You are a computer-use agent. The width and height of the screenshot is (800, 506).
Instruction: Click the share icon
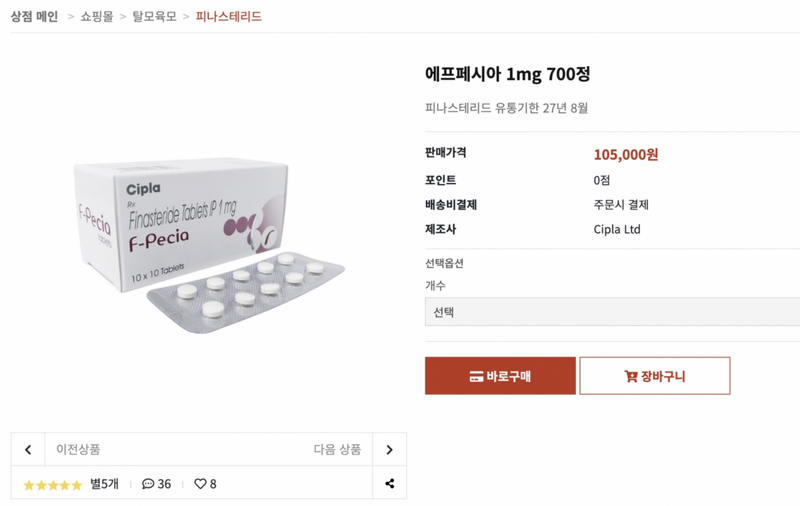(389, 484)
